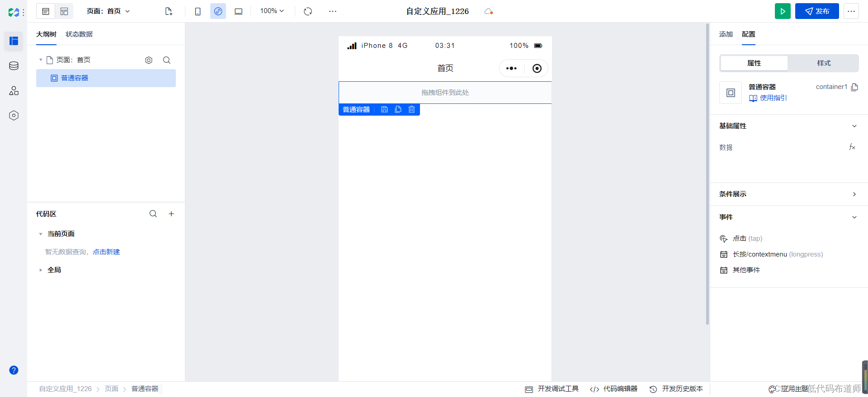
Task: Switch to the 状态数据 tab
Action: (x=79, y=34)
